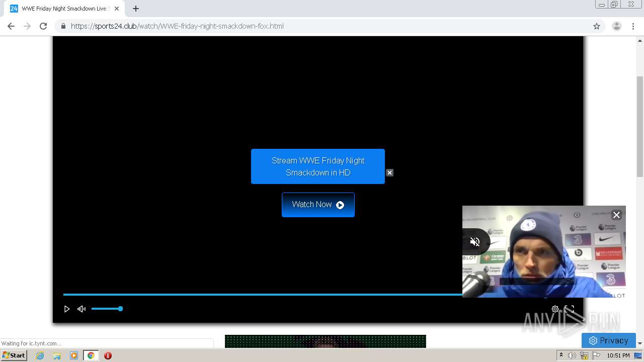Screen dimensions: 644x362
Task: Close the WWE Friday Night Smackdown tab
Action: [x=117, y=9]
